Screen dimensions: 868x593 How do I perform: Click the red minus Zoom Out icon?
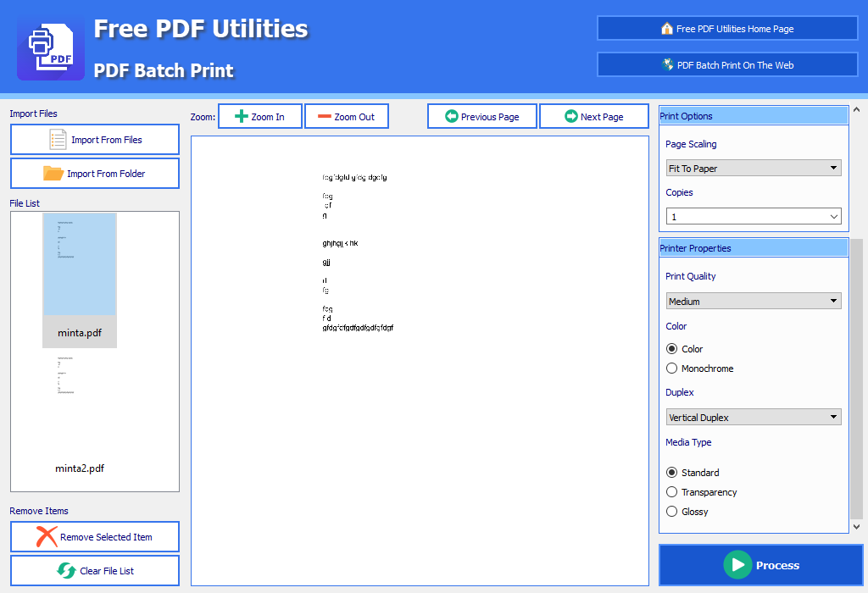[x=324, y=117]
